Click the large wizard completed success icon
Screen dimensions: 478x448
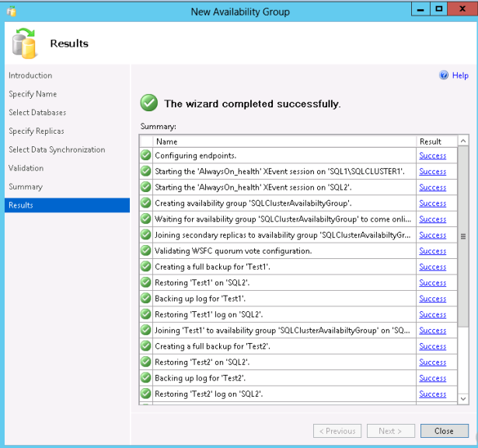pyautogui.click(x=148, y=103)
